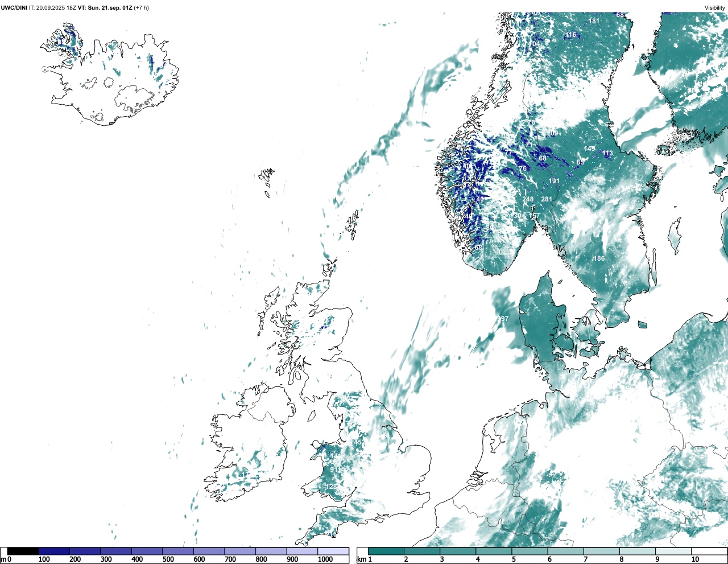Click the '5' tick label on km legend
The image size is (728, 564).
514,559
